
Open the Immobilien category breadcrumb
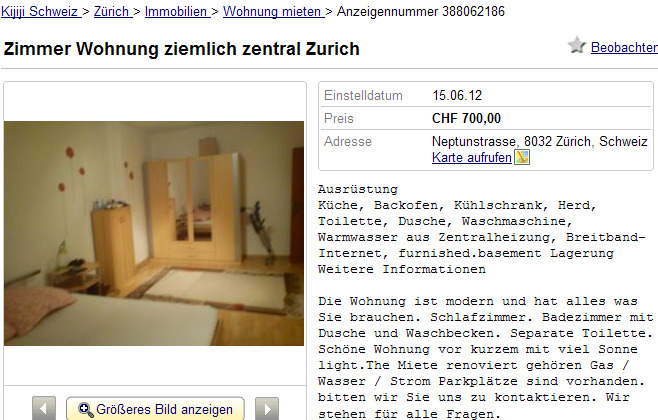(178, 11)
